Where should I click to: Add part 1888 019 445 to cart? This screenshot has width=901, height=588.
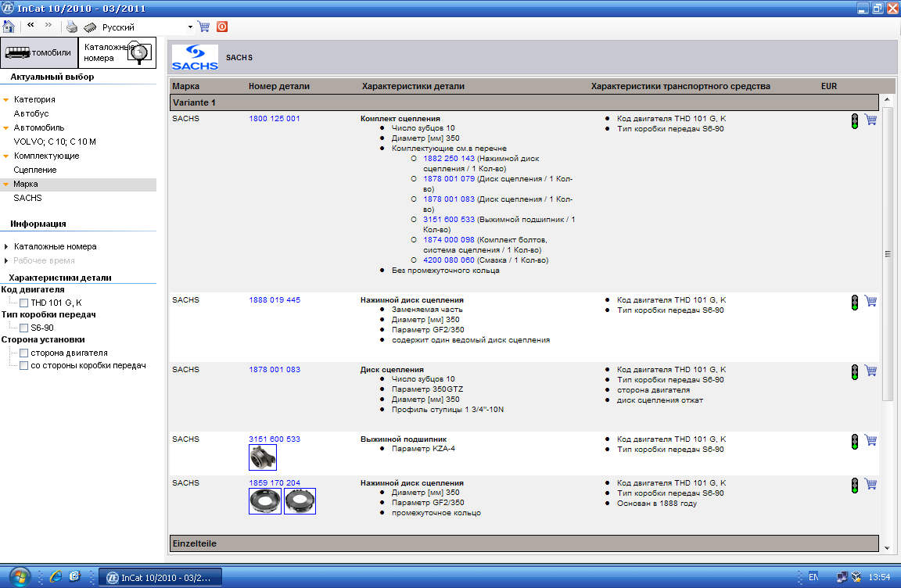pyautogui.click(x=871, y=301)
